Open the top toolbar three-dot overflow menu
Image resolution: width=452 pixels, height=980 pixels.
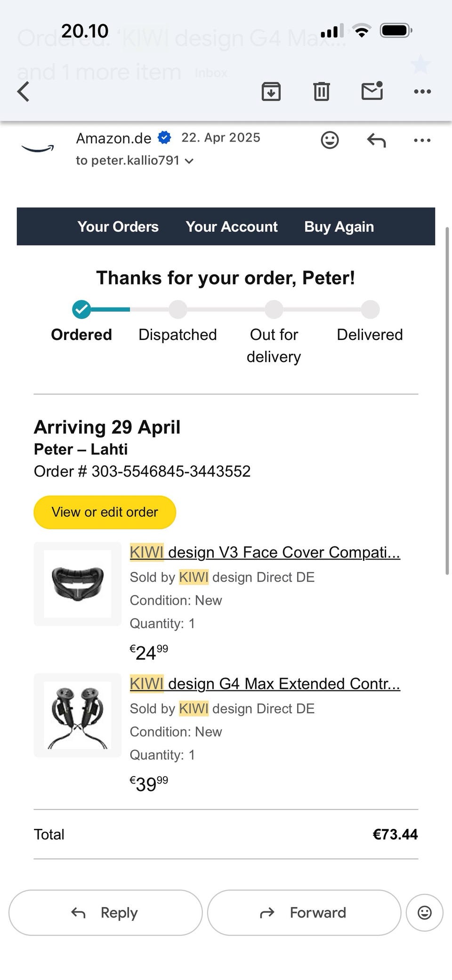[422, 91]
